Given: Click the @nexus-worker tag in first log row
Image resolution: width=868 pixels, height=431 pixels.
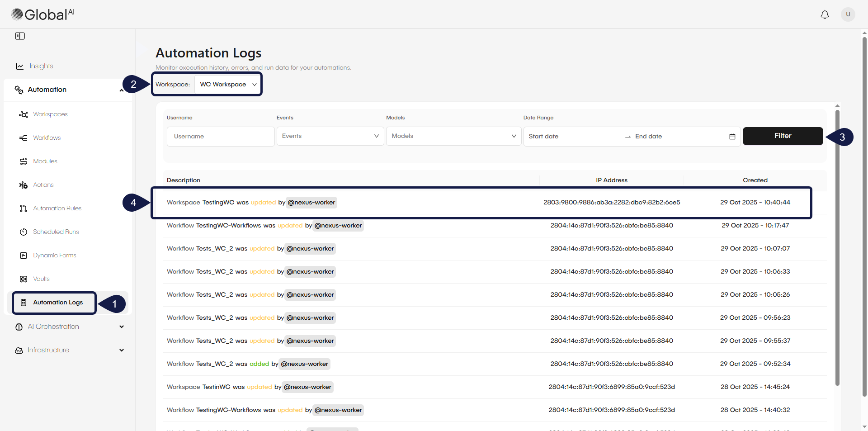Looking at the screenshot, I should 311,203.
